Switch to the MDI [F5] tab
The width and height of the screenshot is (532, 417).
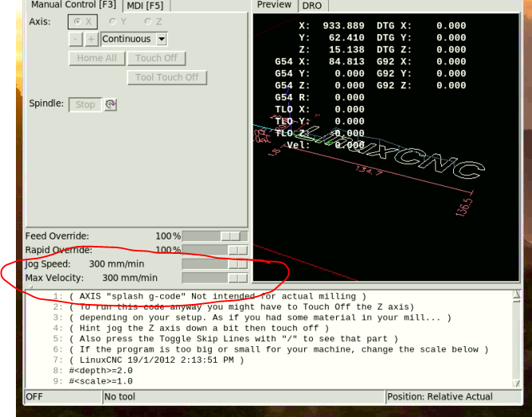(x=145, y=6)
